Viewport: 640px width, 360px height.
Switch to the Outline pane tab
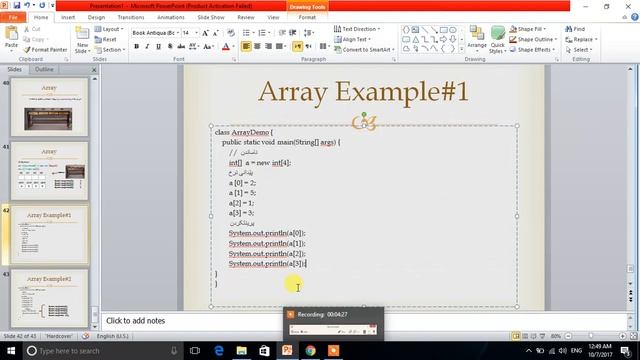click(x=44, y=69)
